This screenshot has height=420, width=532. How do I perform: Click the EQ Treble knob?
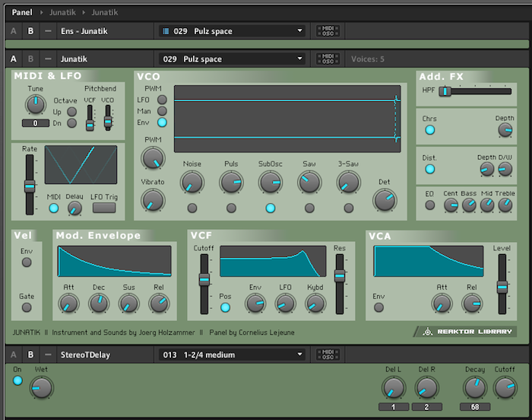505,205
